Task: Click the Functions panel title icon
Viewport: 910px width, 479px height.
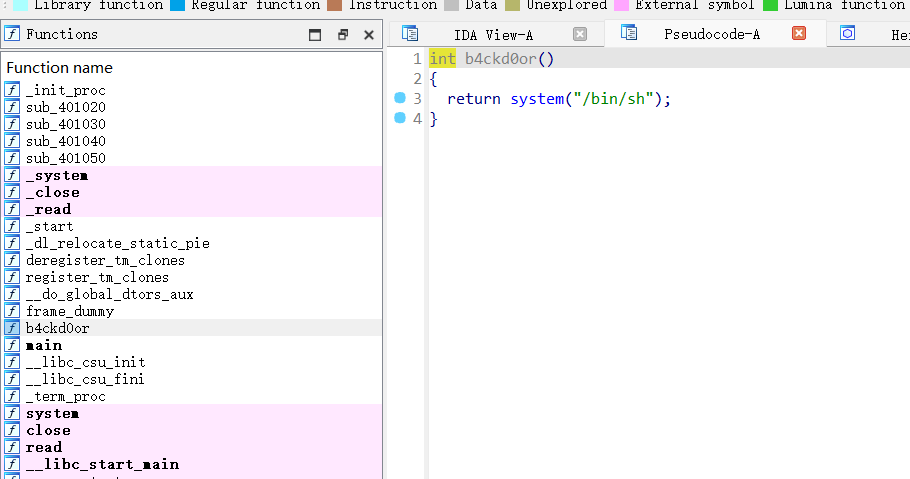Action: tap(12, 34)
